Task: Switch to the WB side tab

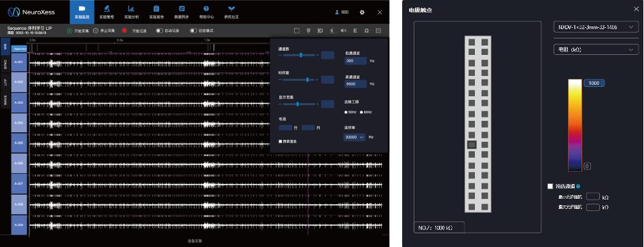Action: coord(5,47)
